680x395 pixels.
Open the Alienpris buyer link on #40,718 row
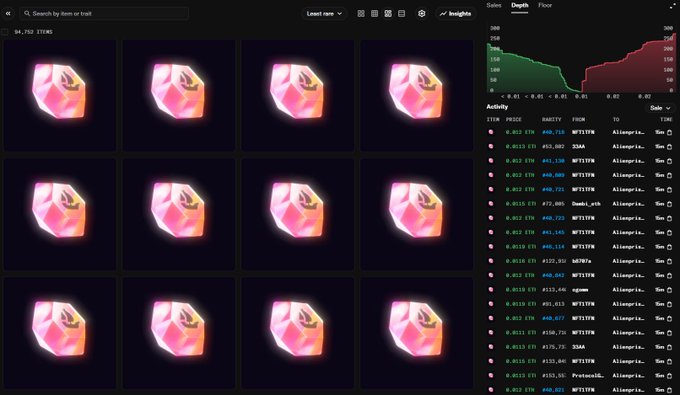tap(628, 132)
